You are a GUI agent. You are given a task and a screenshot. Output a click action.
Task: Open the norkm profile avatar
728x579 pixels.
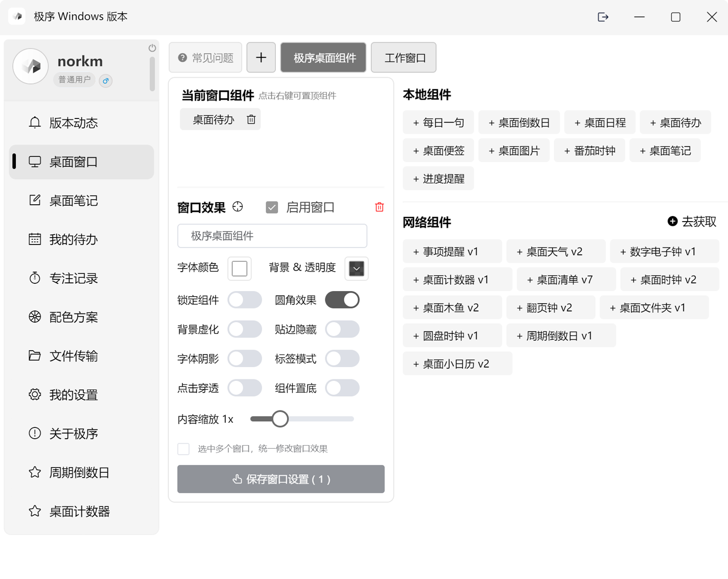tap(31, 66)
